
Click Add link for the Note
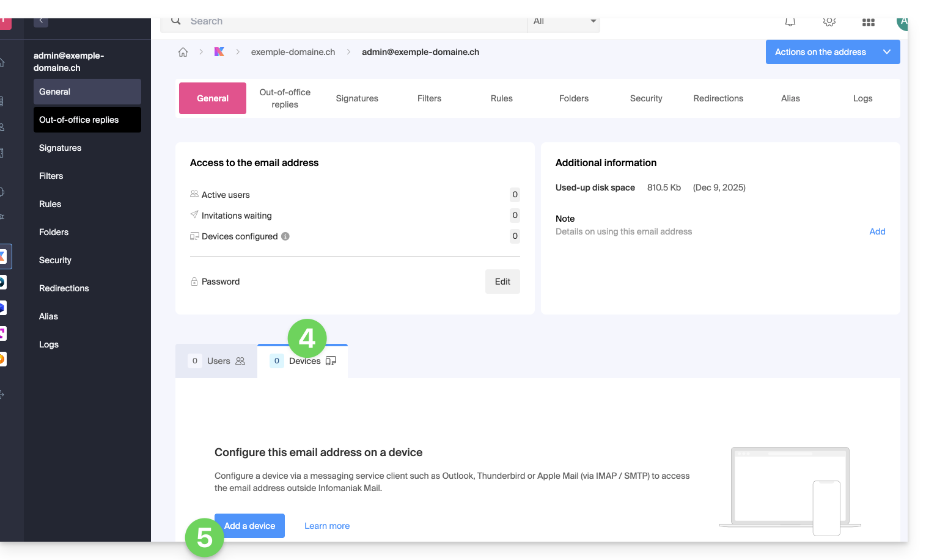877,231
